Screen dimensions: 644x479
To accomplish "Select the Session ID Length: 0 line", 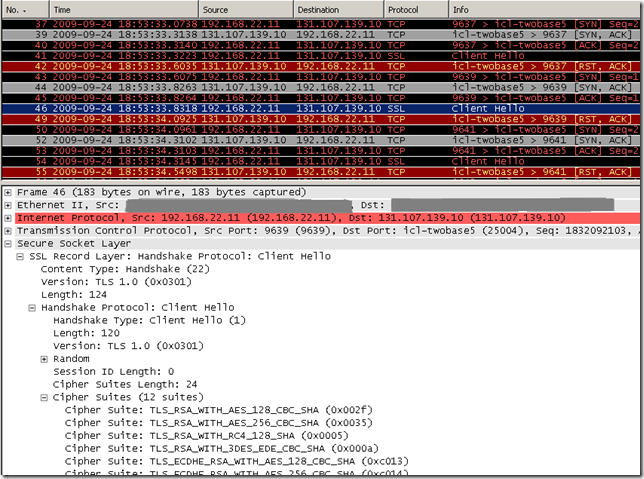I will (113, 372).
